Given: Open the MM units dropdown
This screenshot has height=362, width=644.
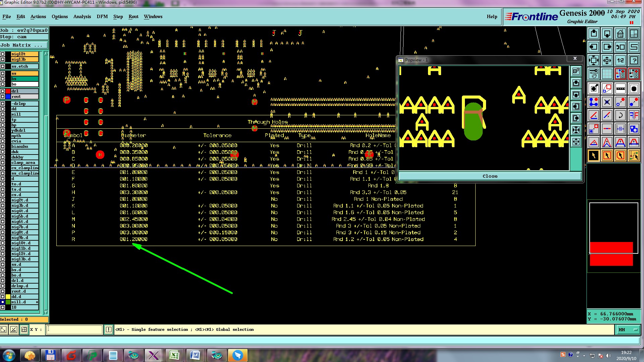Looking at the screenshot, I should click(x=628, y=330).
